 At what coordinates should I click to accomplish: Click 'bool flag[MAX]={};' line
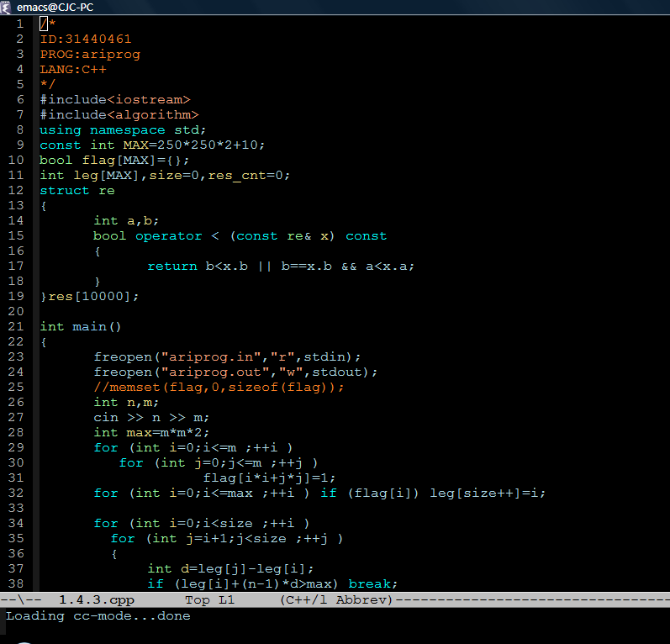(114, 161)
